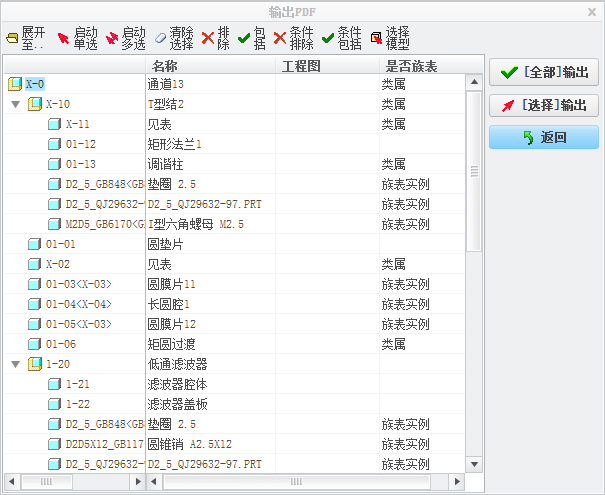
Task: Select tree item 01-06
Action: click(61, 344)
